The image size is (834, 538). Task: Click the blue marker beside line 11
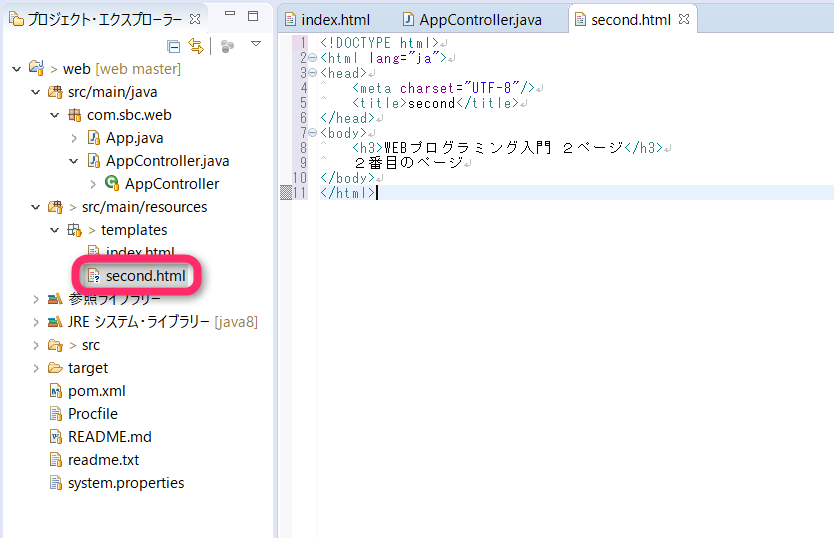coord(286,193)
